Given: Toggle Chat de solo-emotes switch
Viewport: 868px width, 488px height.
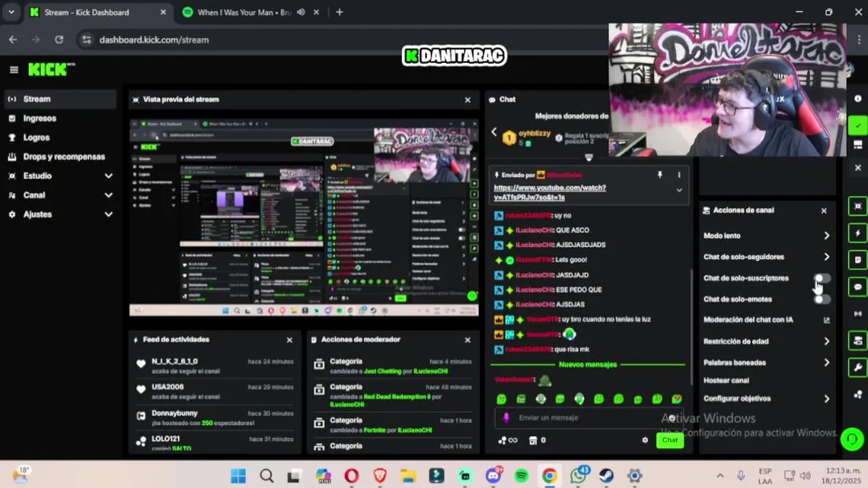Looking at the screenshot, I should coord(821,299).
